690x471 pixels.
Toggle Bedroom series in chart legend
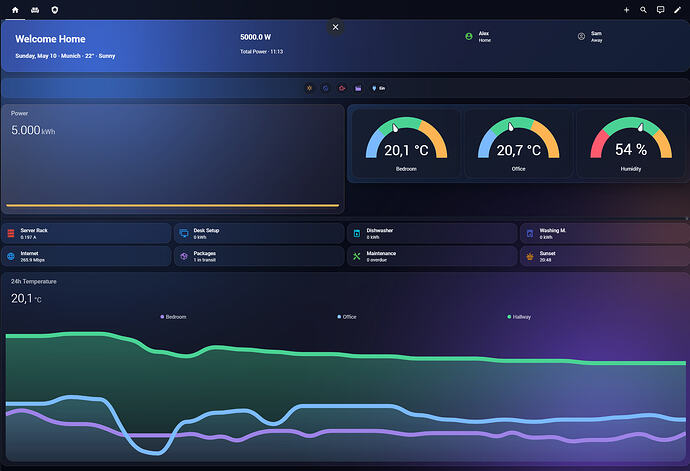[x=173, y=317]
